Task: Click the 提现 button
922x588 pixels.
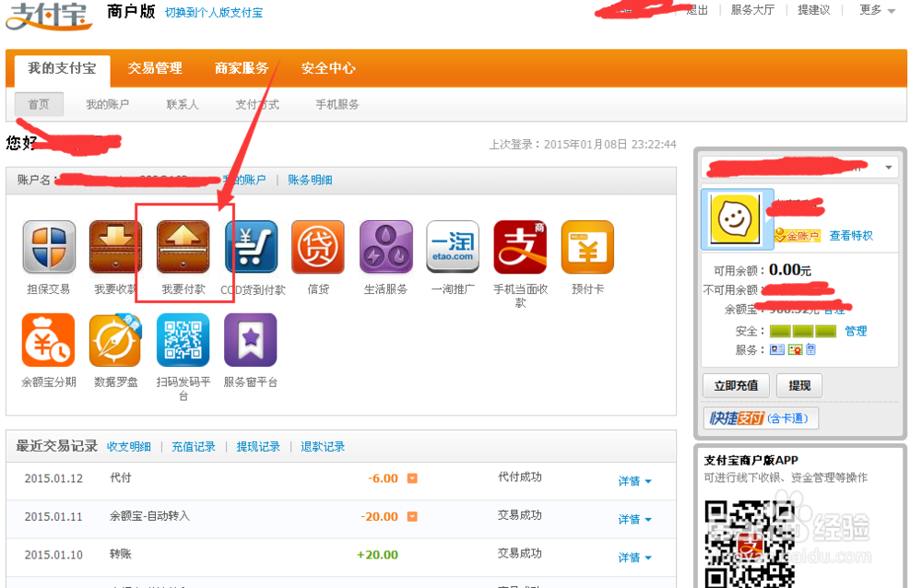Action: [799, 386]
